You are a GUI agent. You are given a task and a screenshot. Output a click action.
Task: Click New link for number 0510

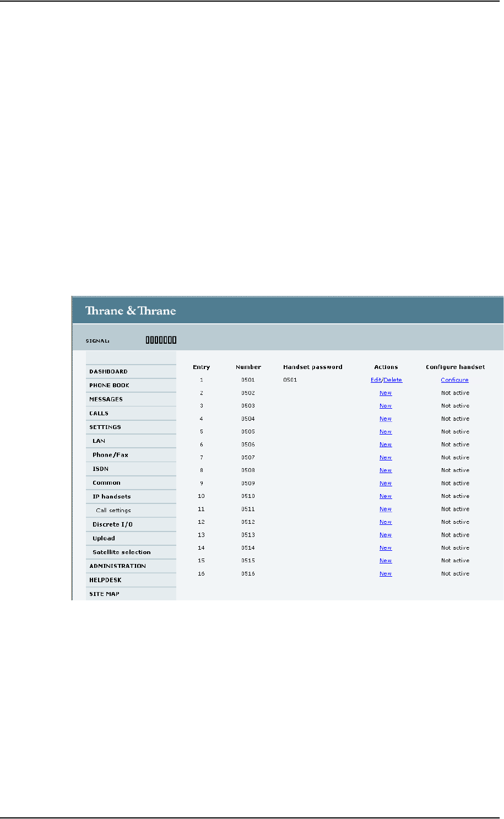point(386,496)
